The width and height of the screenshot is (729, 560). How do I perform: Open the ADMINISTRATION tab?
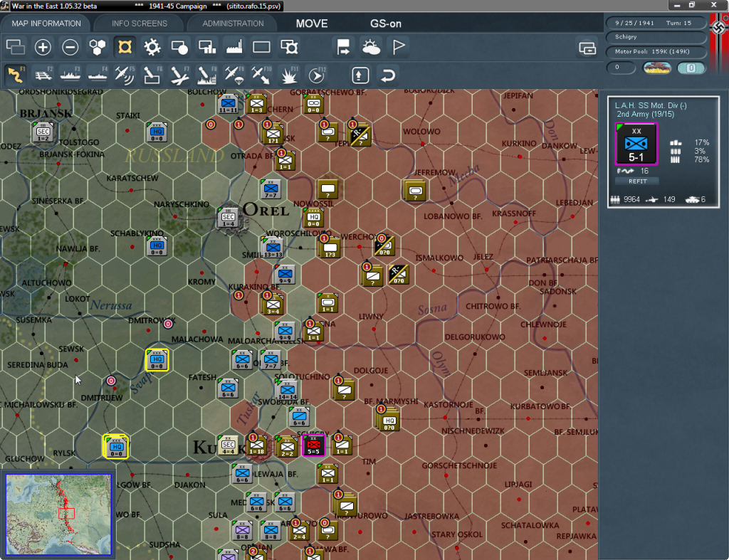tap(233, 23)
